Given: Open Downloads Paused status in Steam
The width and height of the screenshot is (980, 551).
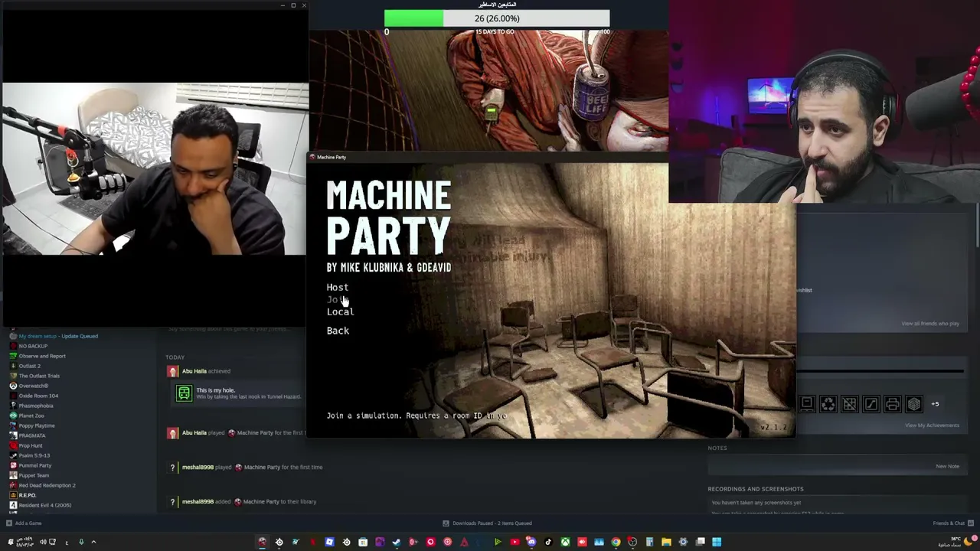Looking at the screenshot, I should [487, 523].
